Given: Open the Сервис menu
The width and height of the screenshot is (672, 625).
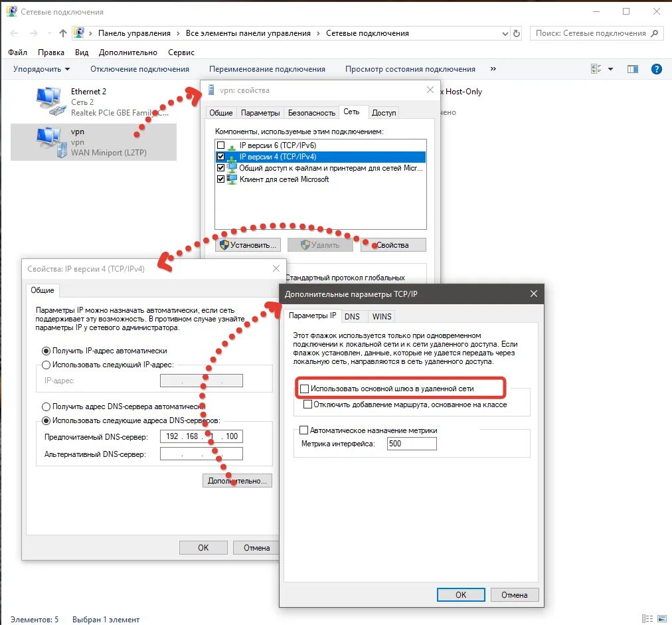Looking at the screenshot, I should click(x=181, y=52).
